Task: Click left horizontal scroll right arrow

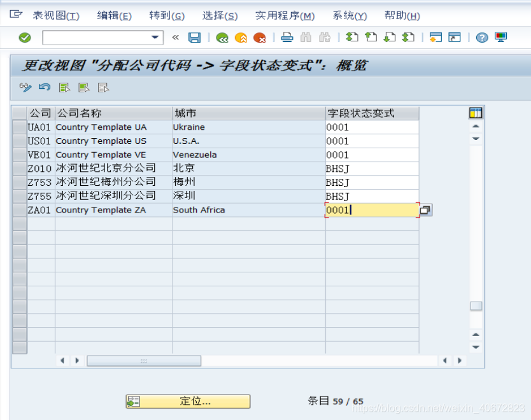Action: coord(77,361)
